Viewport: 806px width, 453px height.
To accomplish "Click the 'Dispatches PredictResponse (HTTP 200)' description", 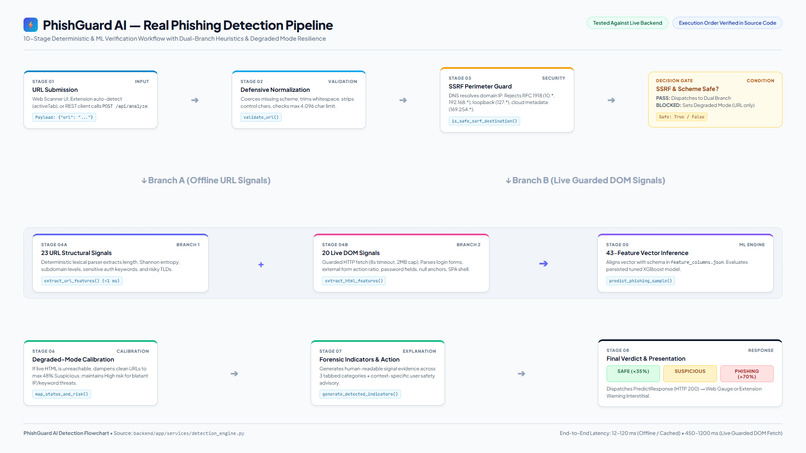I will tap(684, 392).
